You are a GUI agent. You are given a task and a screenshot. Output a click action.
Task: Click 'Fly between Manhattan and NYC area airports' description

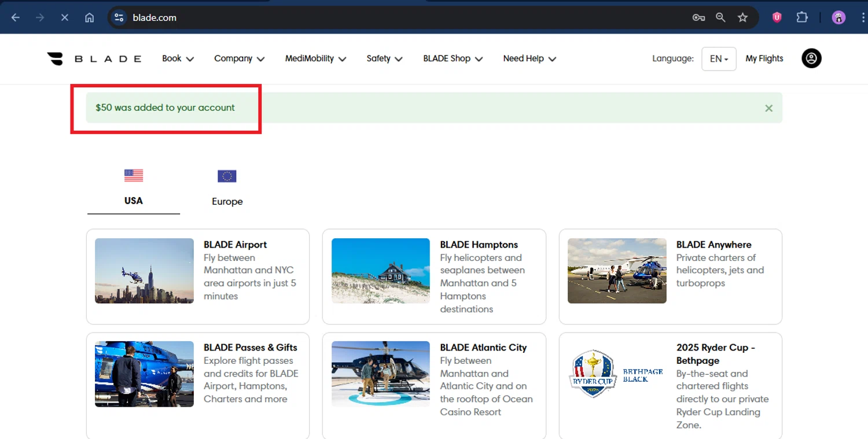(250, 276)
